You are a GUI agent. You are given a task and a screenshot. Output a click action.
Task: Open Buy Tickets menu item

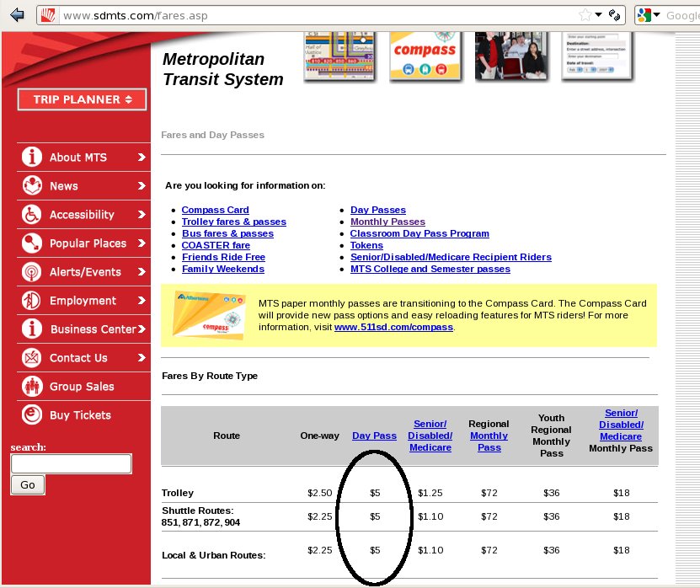80,415
